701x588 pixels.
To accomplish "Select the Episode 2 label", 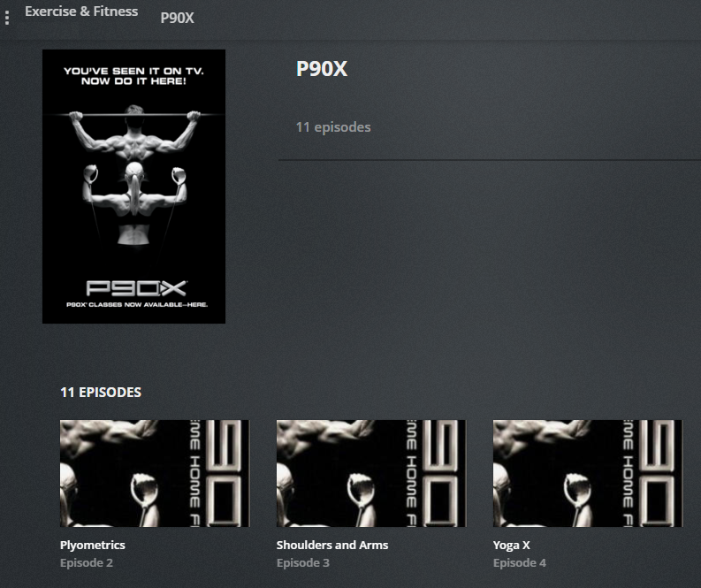I will coord(87,562).
